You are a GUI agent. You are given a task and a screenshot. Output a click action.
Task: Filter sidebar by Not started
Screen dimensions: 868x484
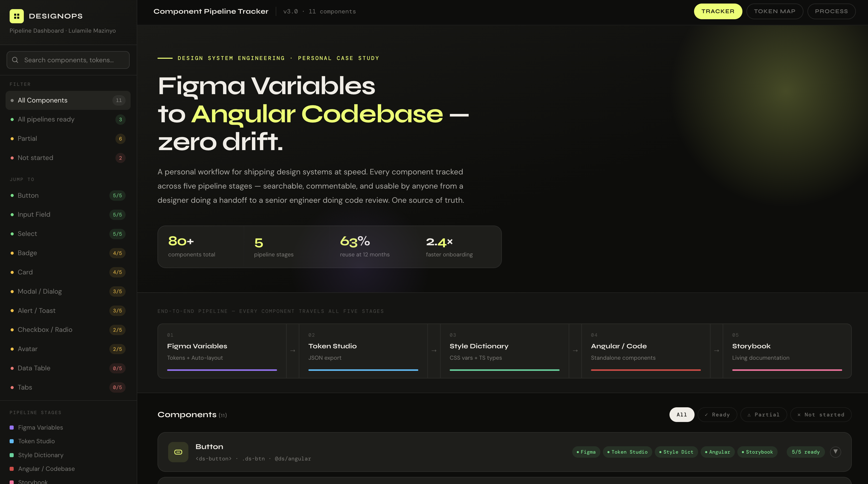point(68,158)
